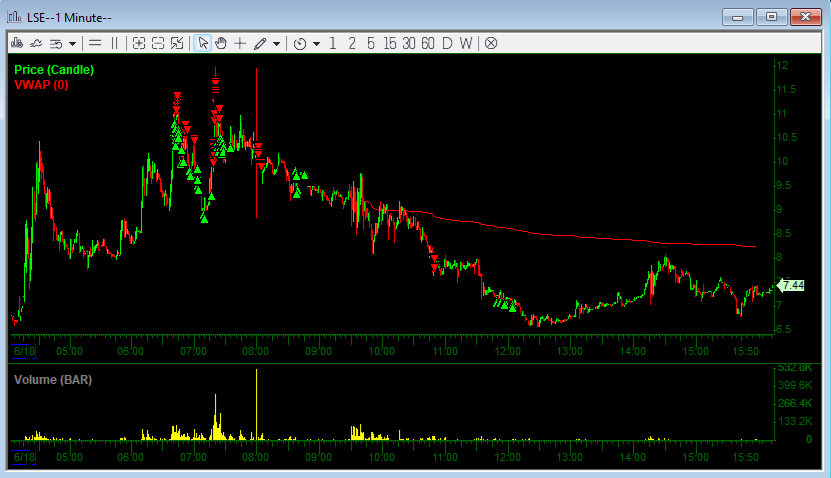831x478 pixels.
Task: Switch to the 15 minute interval
Action: click(x=390, y=43)
